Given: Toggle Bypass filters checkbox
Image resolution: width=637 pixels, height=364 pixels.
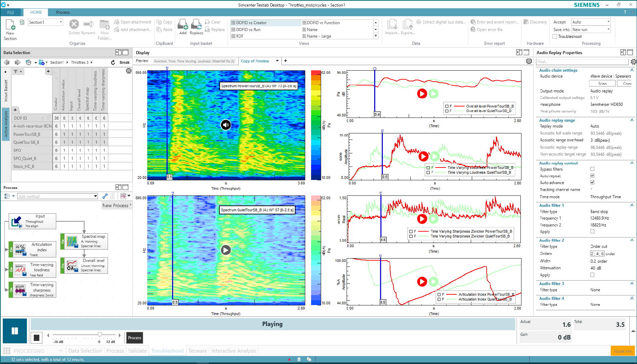Looking at the screenshot, I should tap(592, 169).
